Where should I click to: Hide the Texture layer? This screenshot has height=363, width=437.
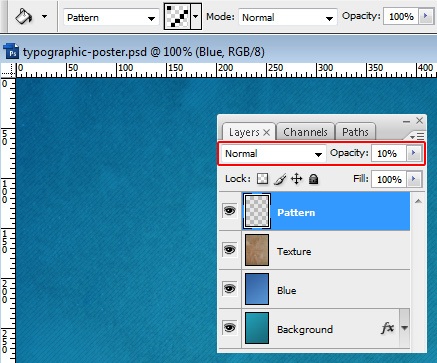(229, 250)
